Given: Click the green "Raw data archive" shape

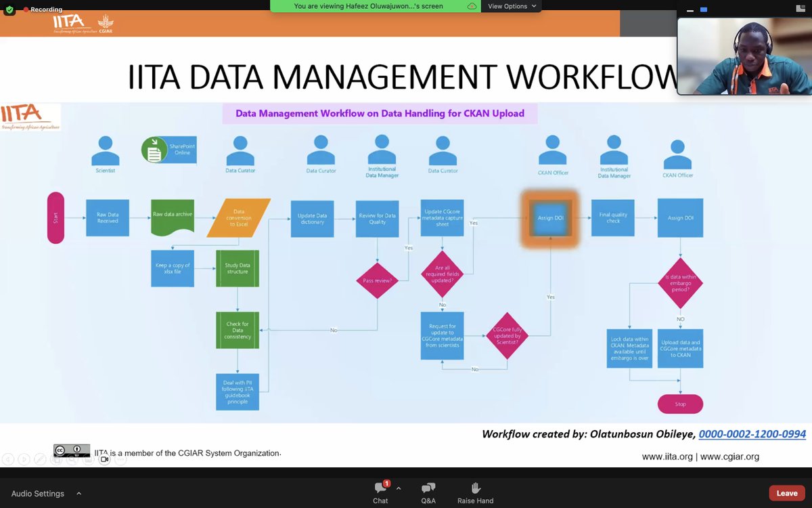Looking at the screenshot, I should (x=173, y=217).
